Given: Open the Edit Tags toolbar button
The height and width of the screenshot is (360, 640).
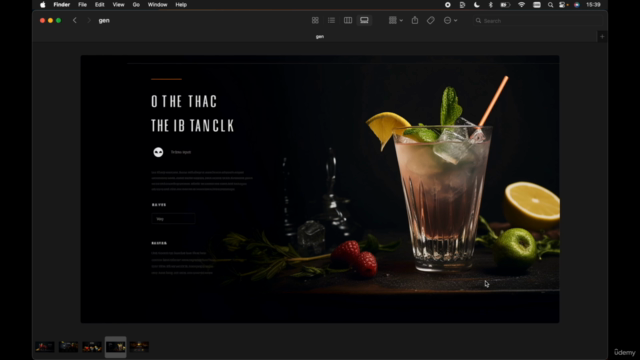Looking at the screenshot, I should pyautogui.click(x=431, y=20).
